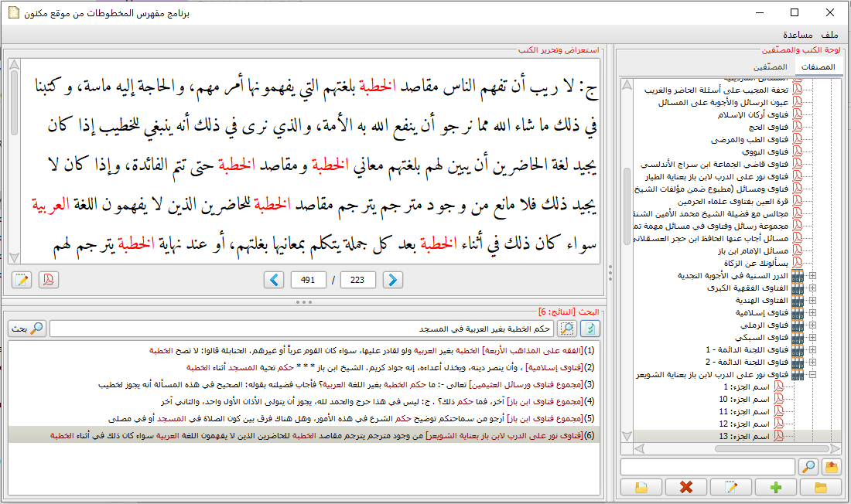Viewport: 851px width, 504px height.
Task: Click down arrow of text viewer scrollbar
Action: coord(14,257)
